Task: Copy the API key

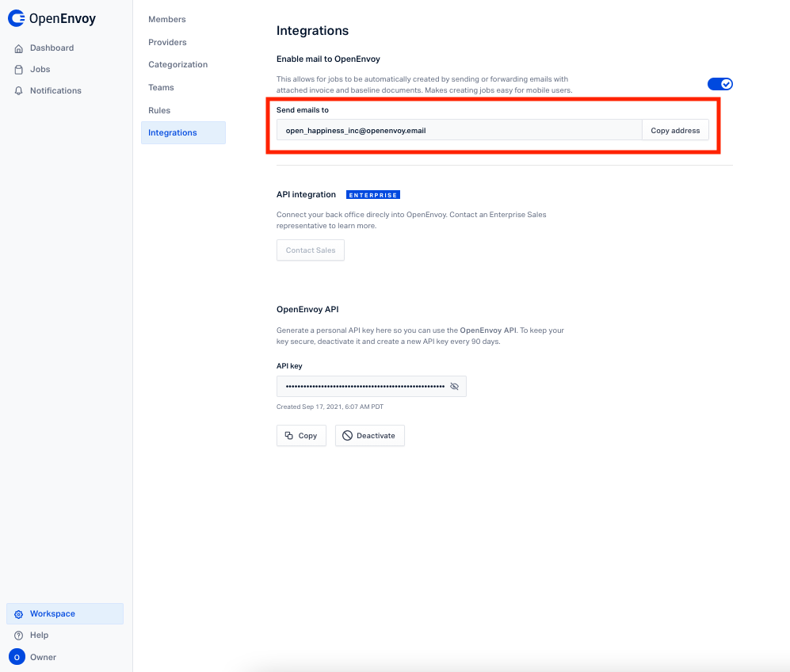Action: [x=301, y=435]
